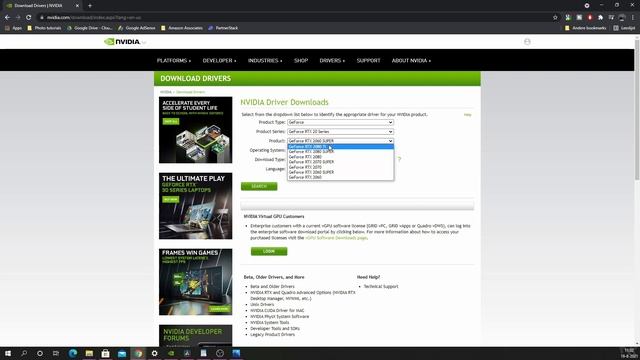Select GeForce RTX 2080 Ti option
Screen dimensions: 640x360
click(x=340, y=147)
